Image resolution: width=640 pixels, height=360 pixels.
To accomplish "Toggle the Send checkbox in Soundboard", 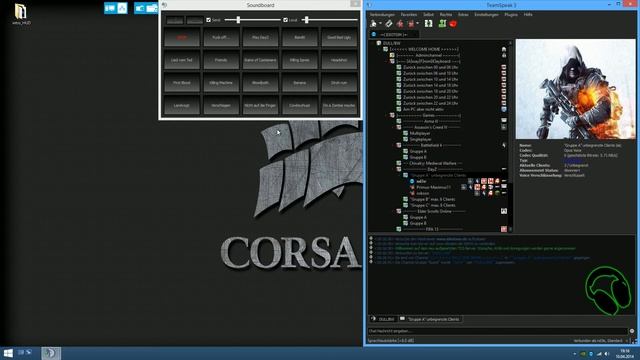I will 209,20.
